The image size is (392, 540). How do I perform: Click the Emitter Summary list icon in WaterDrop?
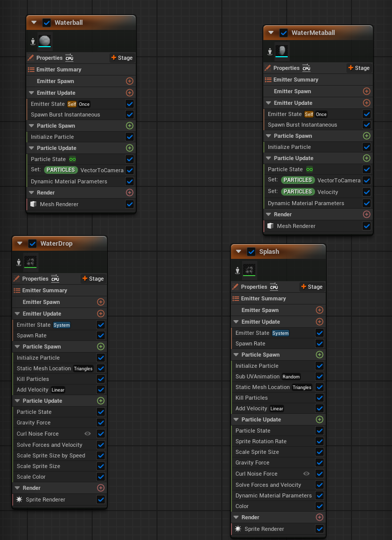[x=17, y=290]
